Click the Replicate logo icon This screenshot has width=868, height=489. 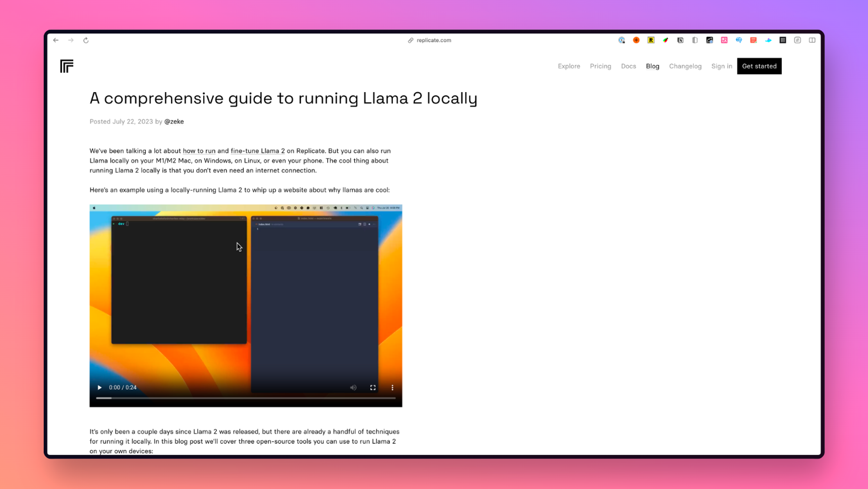(x=67, y=66)
